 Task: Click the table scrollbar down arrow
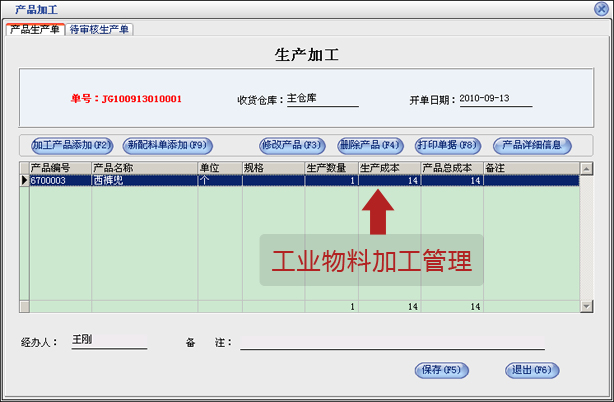coord(587,305)
